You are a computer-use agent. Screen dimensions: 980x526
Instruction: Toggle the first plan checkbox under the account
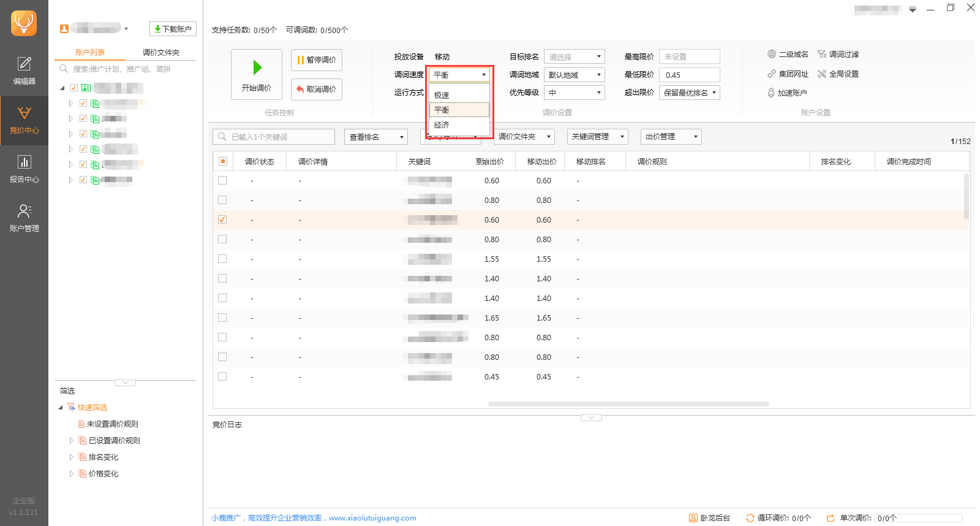(83, 103)
